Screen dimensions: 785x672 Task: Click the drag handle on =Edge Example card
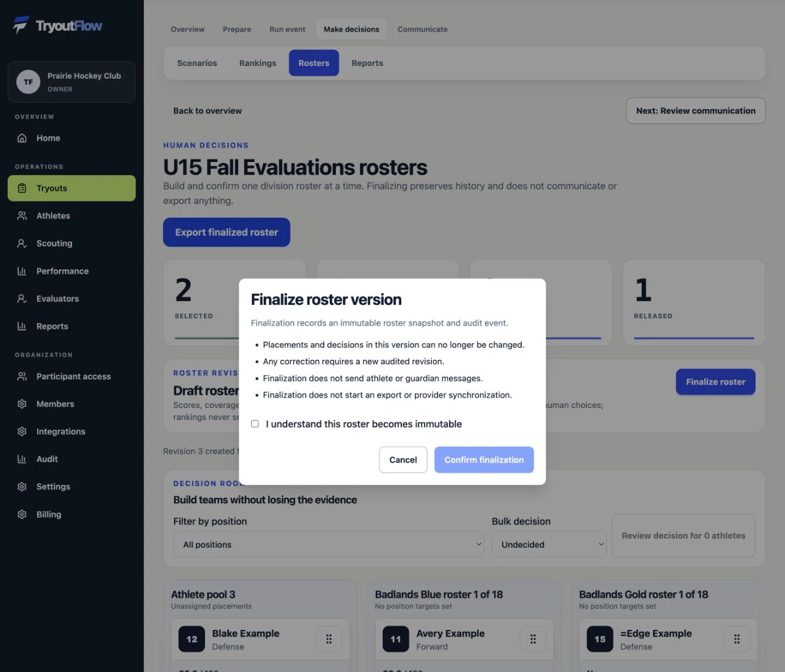[x=737, y=640]
